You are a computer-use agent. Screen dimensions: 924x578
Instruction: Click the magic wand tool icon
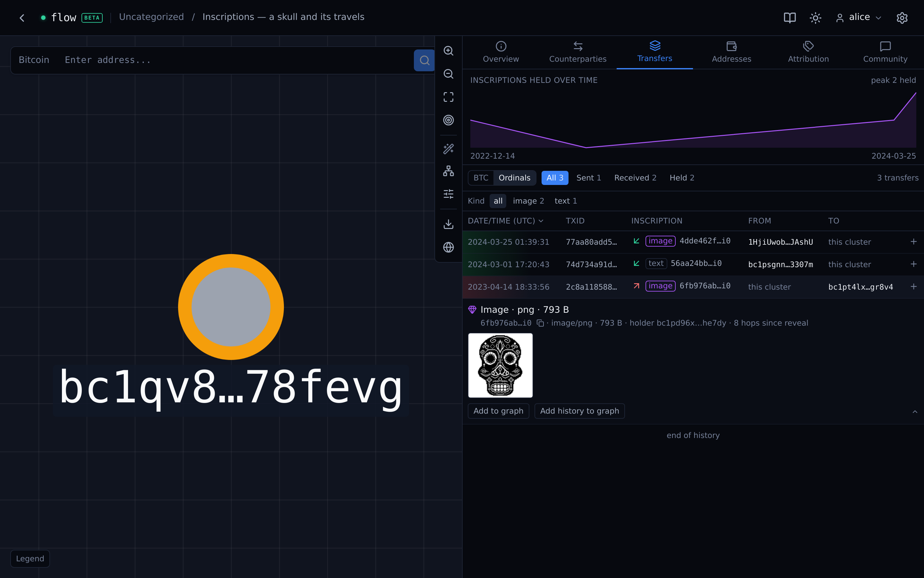coord(448,149)
